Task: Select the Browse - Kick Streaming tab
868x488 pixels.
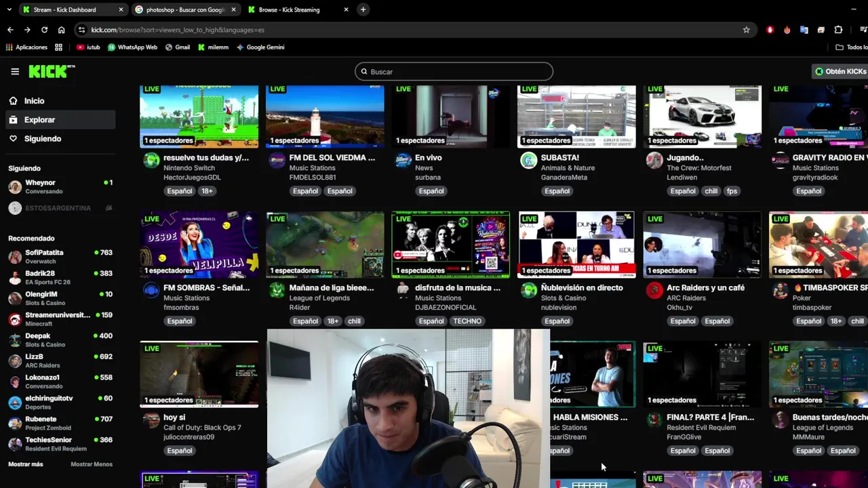Action: point(298,9)
